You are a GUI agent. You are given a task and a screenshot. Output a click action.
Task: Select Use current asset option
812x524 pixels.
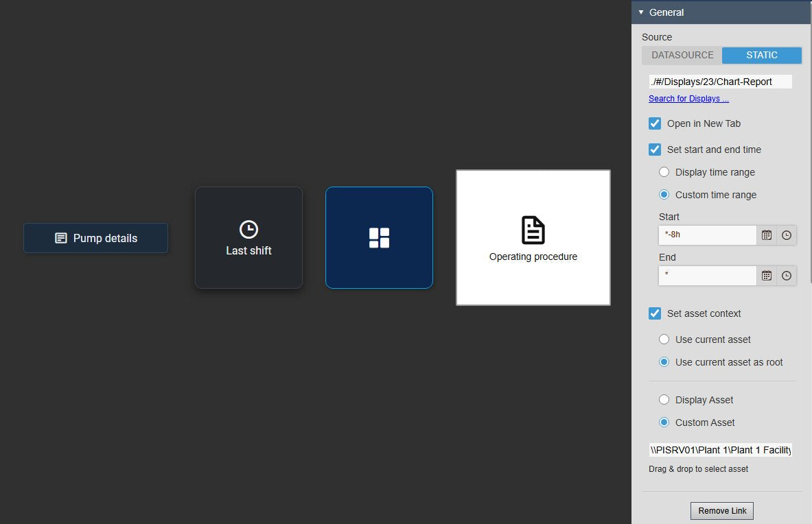coord(664,340)
